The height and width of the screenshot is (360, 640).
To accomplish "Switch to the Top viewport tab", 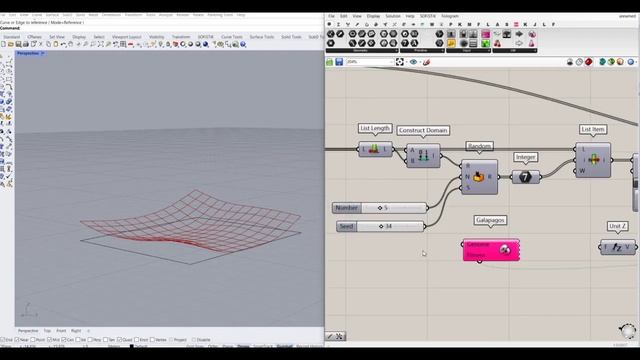I will 47,331.
